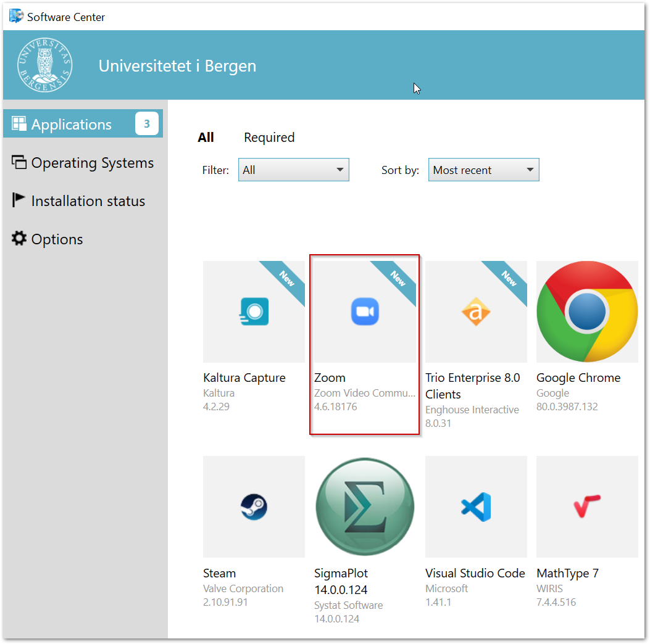Image resolution: width=650 pixels, height=644 pixels.
Task: Open the Google Chrome app tile
Action: [587, 312]
